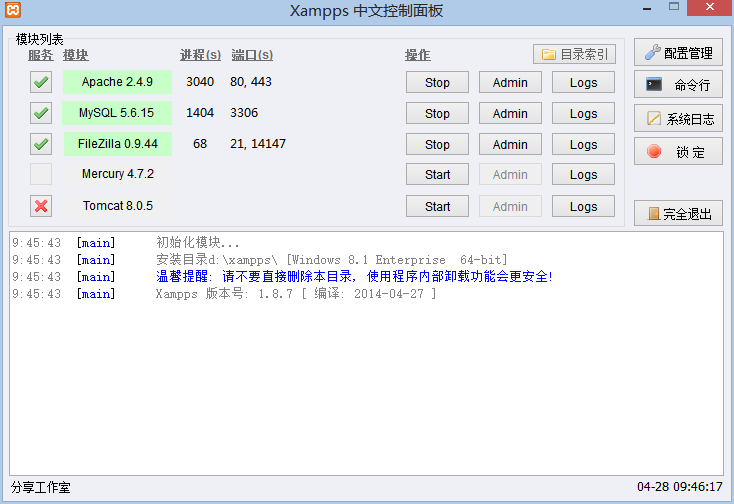Stop the Apache module
The width and height of the screenshot is (734, 504).
tap(437, 83)
